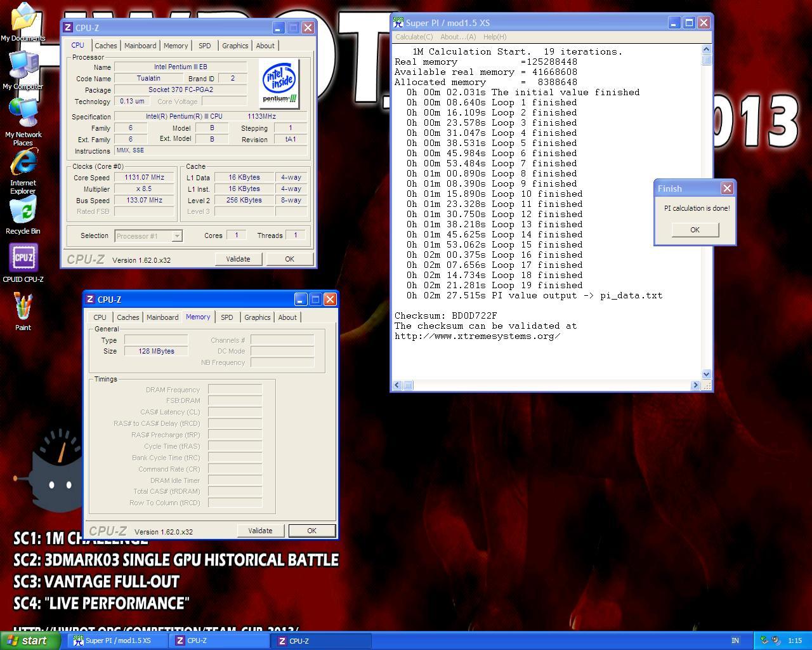The height and width of the screenshot is (650, 812).
Task: Close the Super PI window
Action: coord(704,22)
